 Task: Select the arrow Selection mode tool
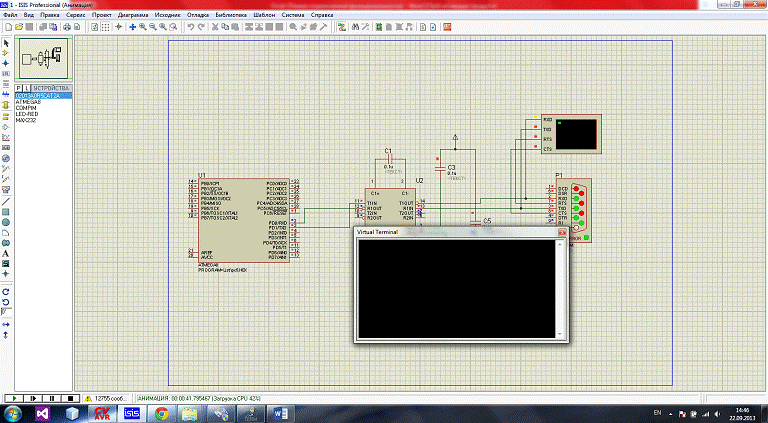(6, 43)
